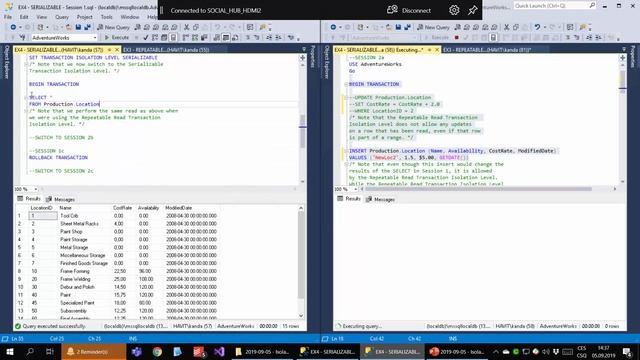Viewport: 640px width, 360px height.
Task: Select Results tab in left results pane
Action: click(29, 199)
